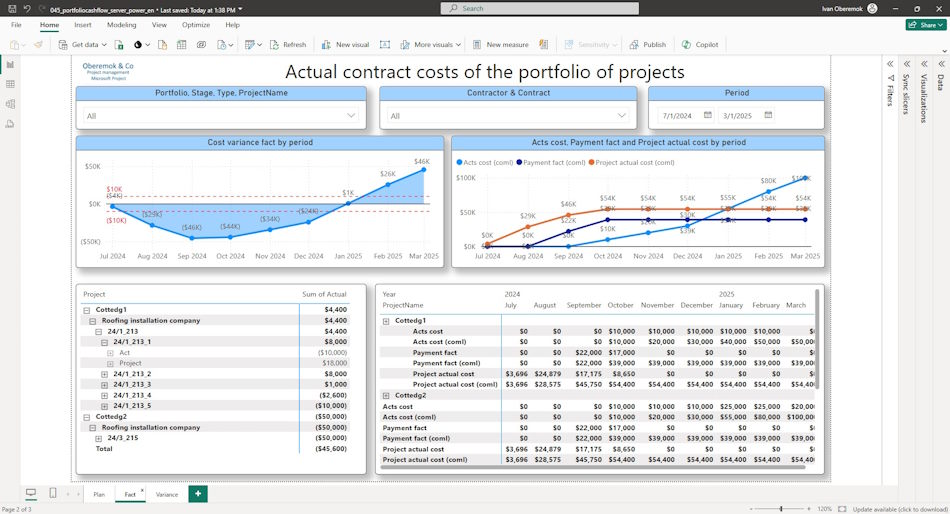Image resolution: width=950 pixels, height=514 pixels.
Task: Click the fit to page icon
Action: pos(842,509)
